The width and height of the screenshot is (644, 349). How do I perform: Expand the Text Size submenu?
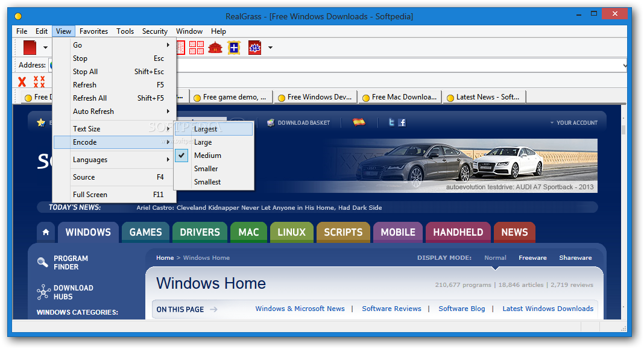point(115,129)
